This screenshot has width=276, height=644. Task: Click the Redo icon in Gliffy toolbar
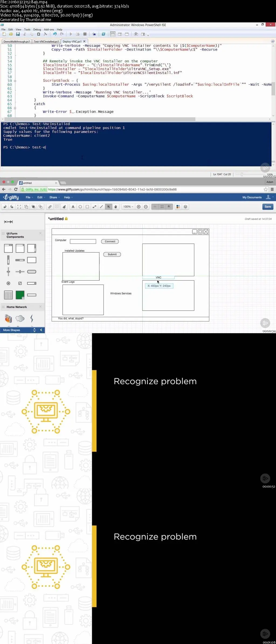point(12,207)
